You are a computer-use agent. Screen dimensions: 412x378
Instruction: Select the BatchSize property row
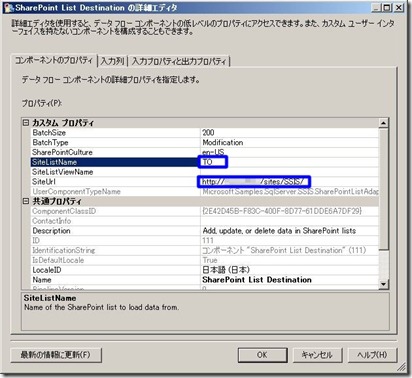coord(205,133)
